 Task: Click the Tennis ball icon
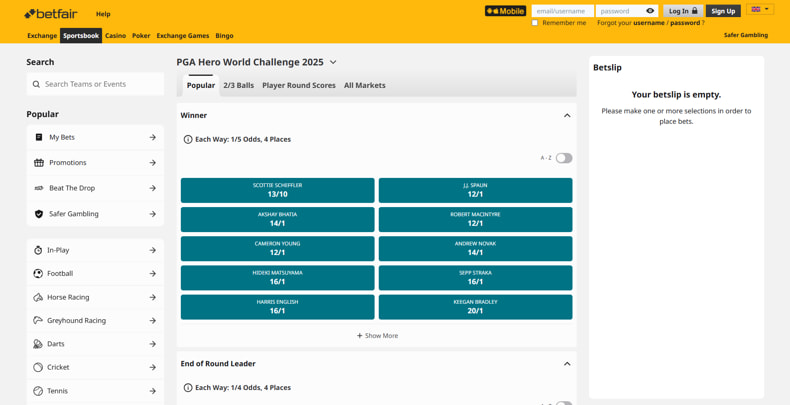click(x=38, y=391)
